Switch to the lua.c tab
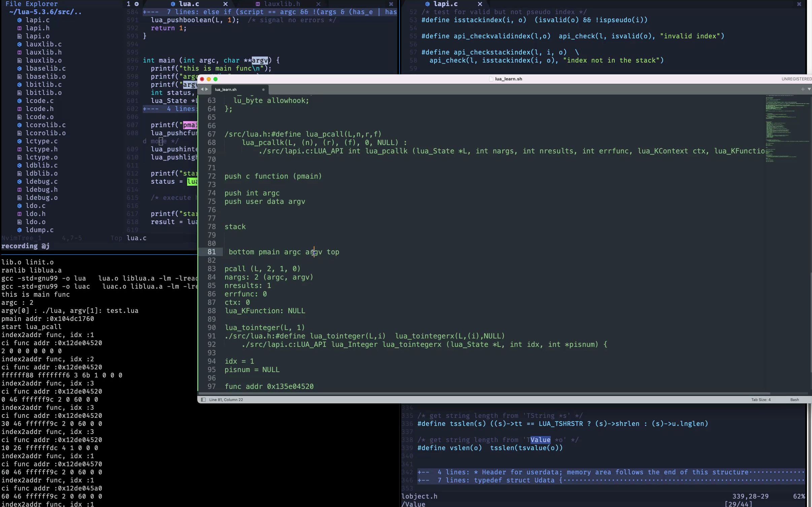This screenshot has height=507, width=812. point(189,4)
